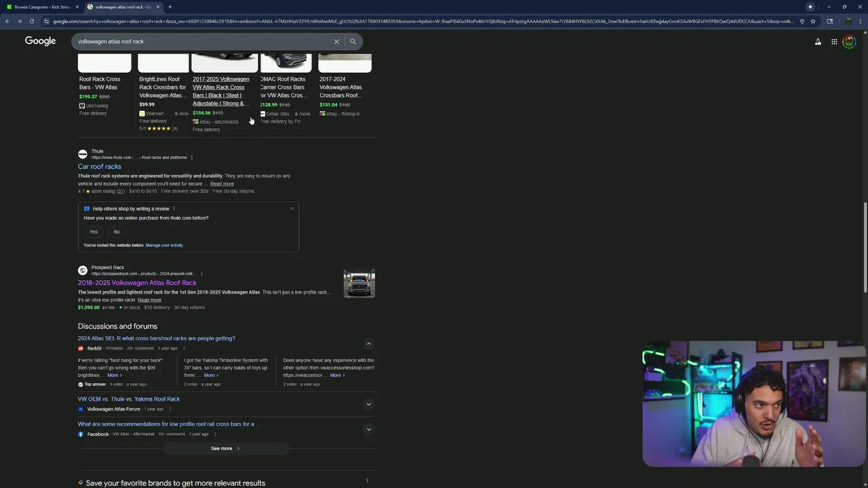This screenshot has height=488, width=868.
Task: Open more options for Thule result
Action: click(x=192, y=157)
